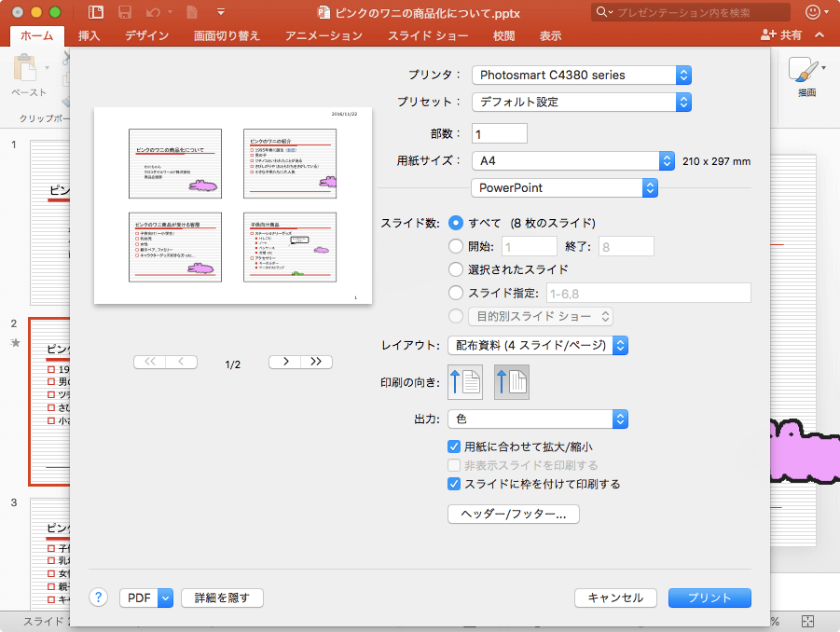Open the プリセット デフォルト設定 dropdown
Viewport: 840px width, 632px height.
[581, 102]
